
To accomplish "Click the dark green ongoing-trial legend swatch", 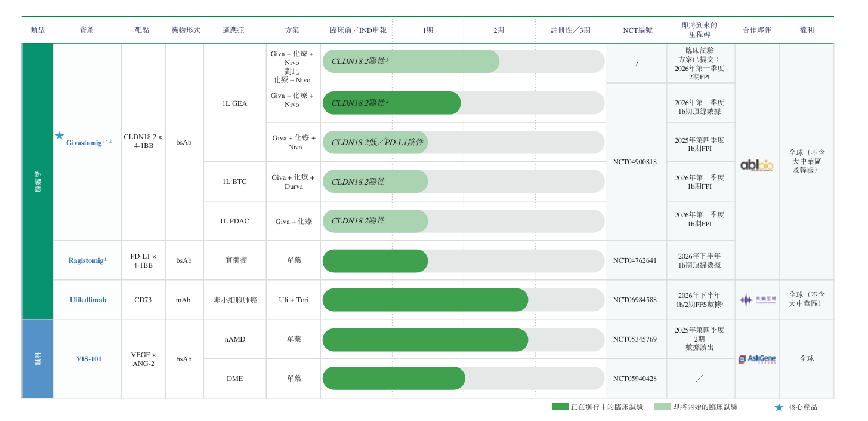I will click(x=560, y=407).
